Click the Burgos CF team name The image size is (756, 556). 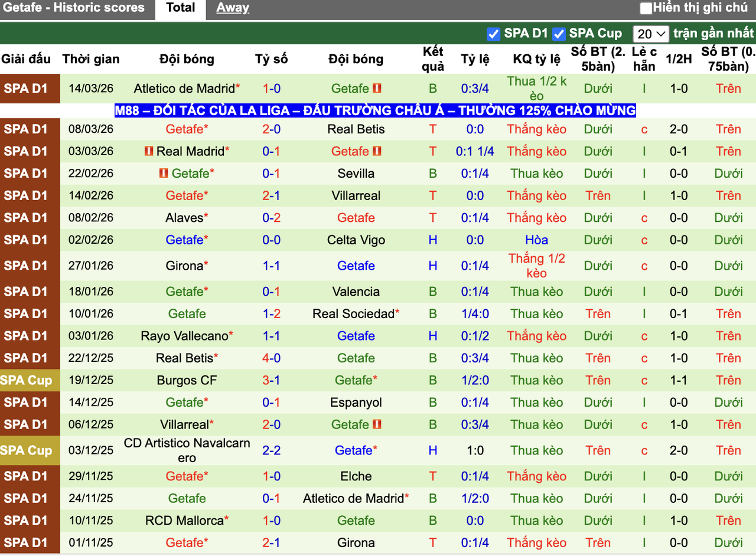tap(187, 380)
